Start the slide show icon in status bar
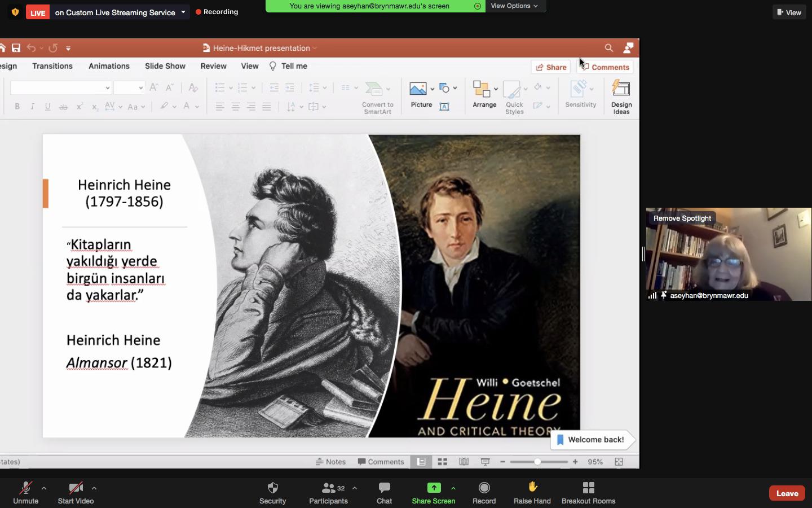The image size is (812, 508). 485,462
